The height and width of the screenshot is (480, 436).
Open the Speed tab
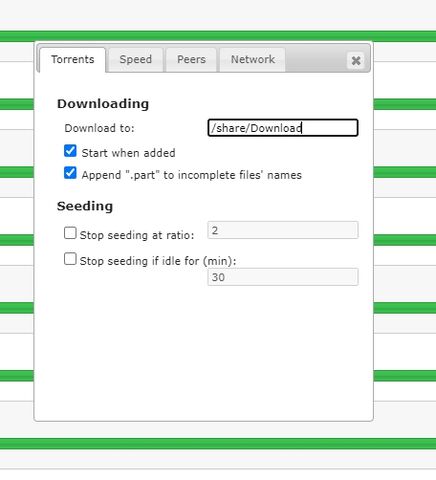[136, 60]
